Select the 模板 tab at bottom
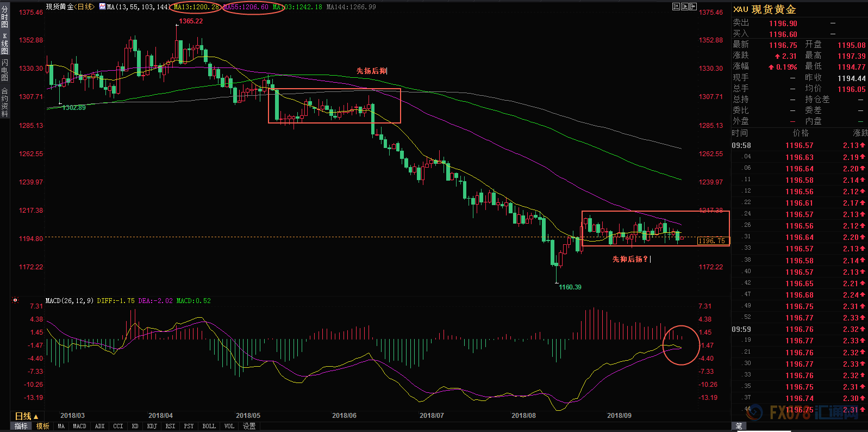868x432 pixels. (x=43, y=426)
